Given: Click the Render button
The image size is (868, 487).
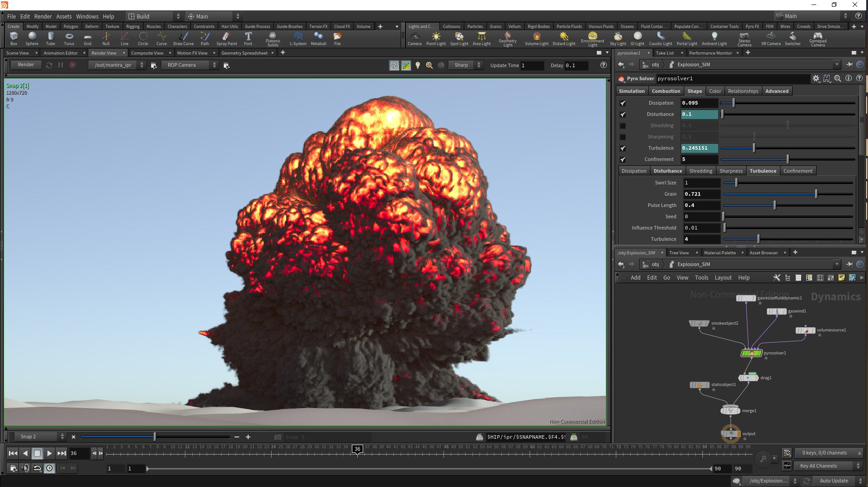Looking at the screenshot, I should pyautogui.click(x=26, y=65).
